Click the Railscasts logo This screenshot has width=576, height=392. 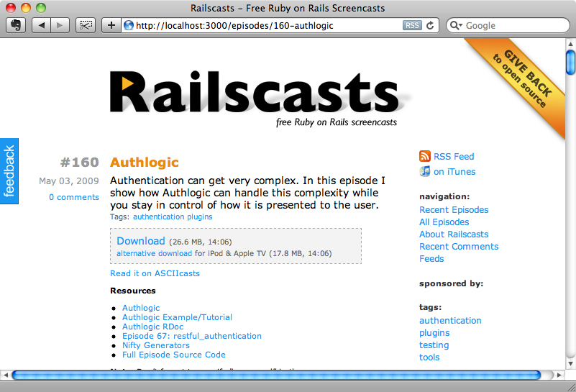click(254, 92)
